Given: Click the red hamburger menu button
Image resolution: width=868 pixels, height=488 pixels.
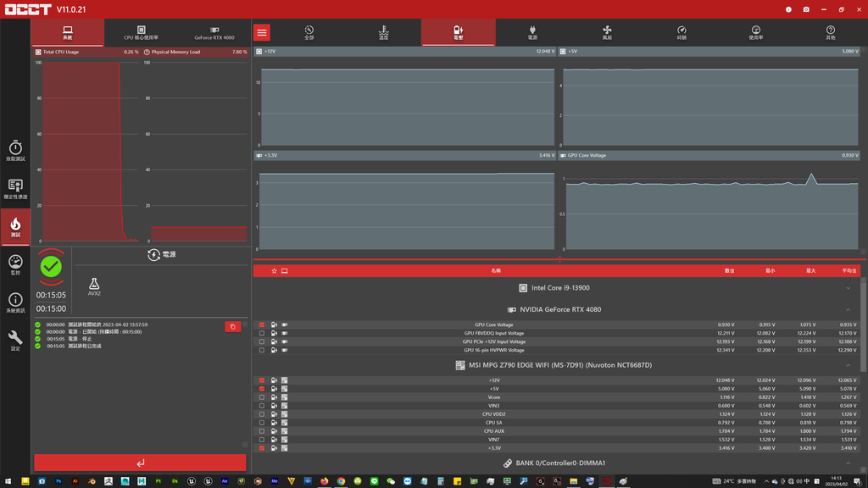Looking at the screenshot, I should [262, 33].
